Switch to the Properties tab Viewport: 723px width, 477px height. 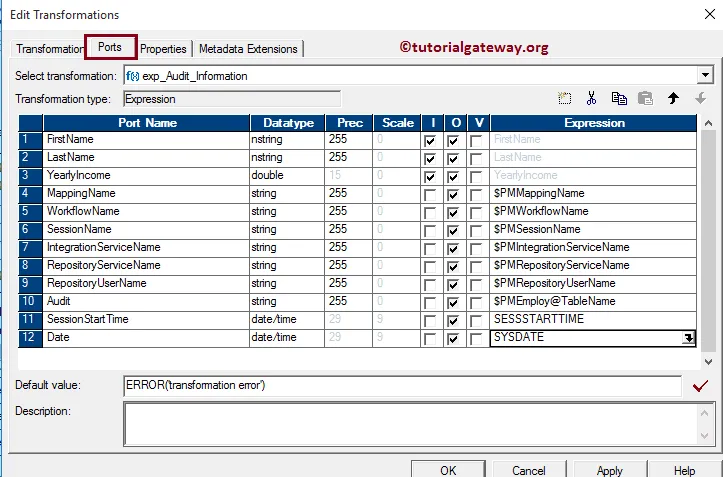[163, 49]
